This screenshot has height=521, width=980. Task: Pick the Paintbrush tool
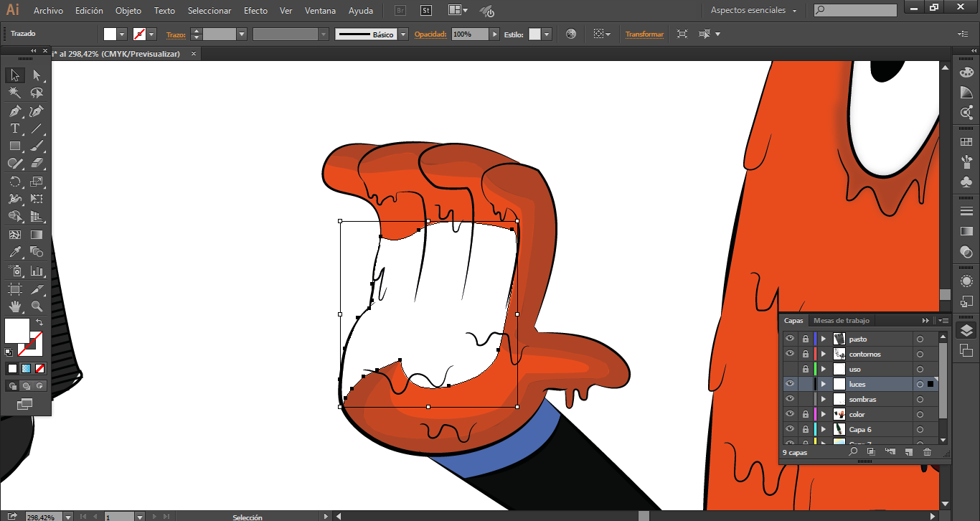pyautogui.click(x=37, y=146)
